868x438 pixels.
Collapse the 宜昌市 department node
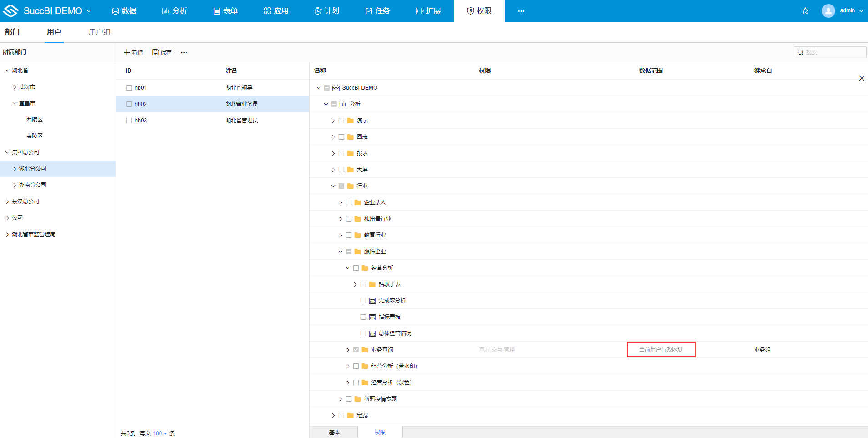[x=14, y=103]
